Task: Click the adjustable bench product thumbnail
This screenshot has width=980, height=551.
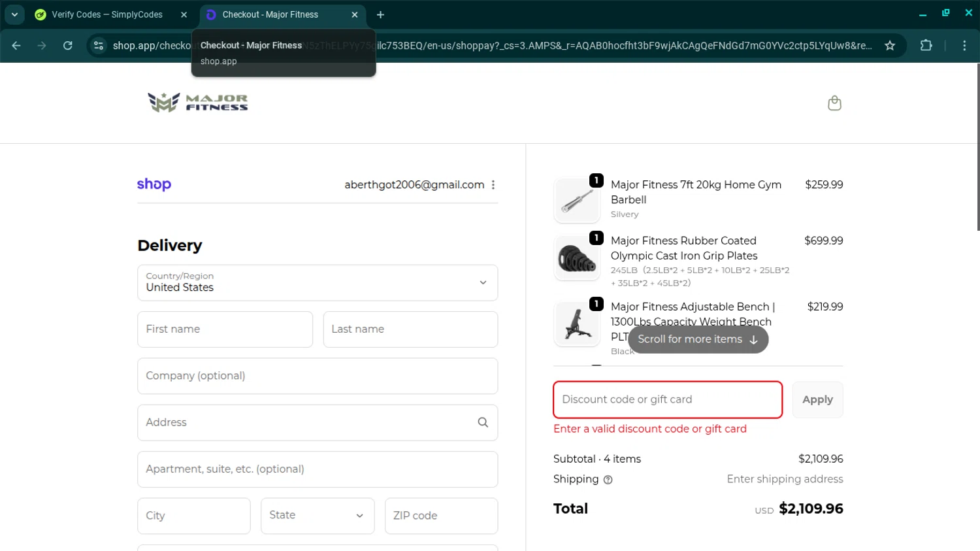Action: [x=577, y=324]
